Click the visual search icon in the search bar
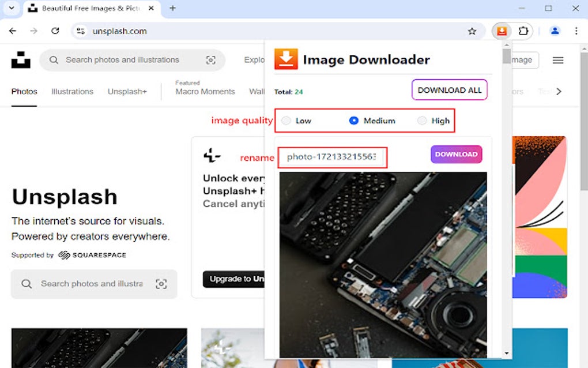The width and height of the screenshot is (588, 368). point(211,59)
